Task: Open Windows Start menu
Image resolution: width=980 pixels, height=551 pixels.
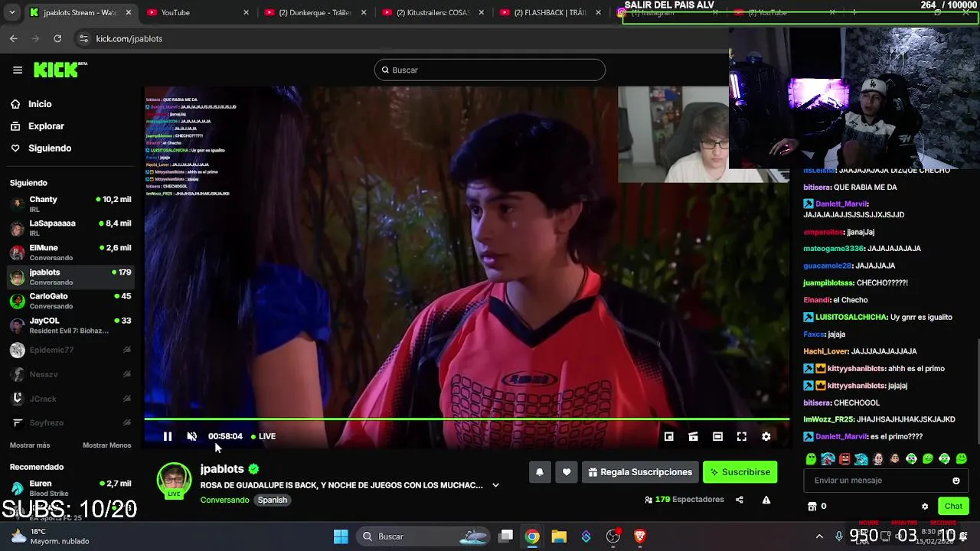Action: 341,536
